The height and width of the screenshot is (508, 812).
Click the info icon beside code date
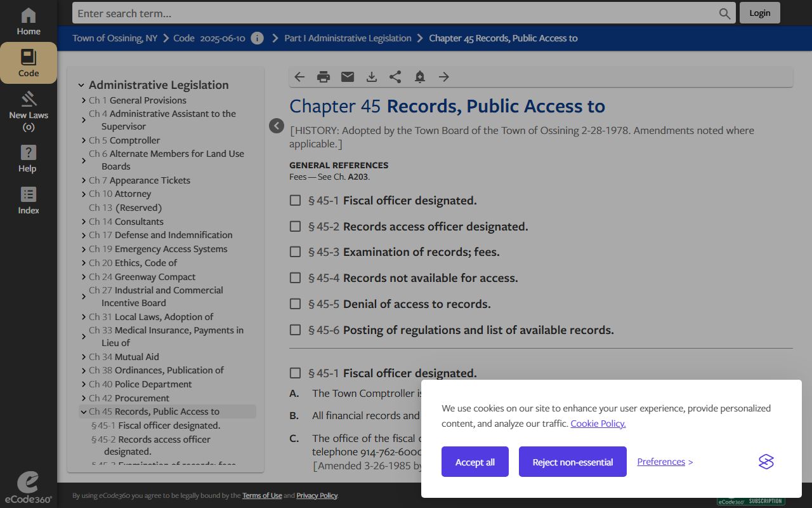[x=257, y=38]
